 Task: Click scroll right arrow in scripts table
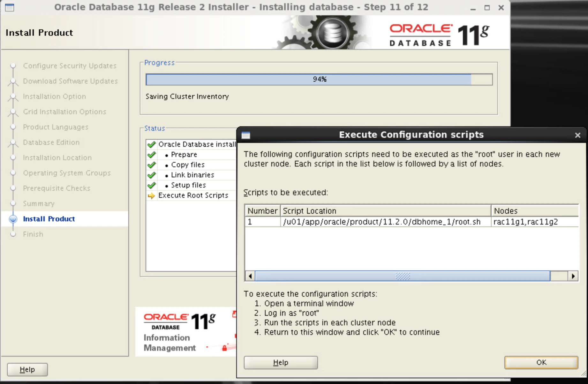tap(573, 276)
